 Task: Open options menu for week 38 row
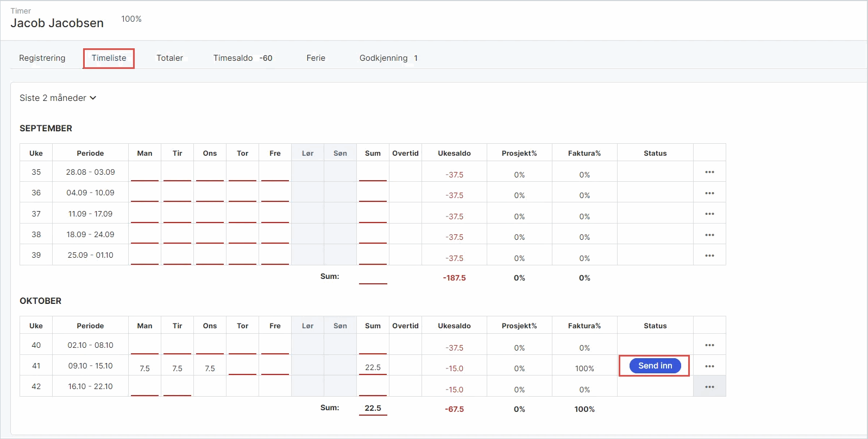pyautogui.click(x=709, y=235)
